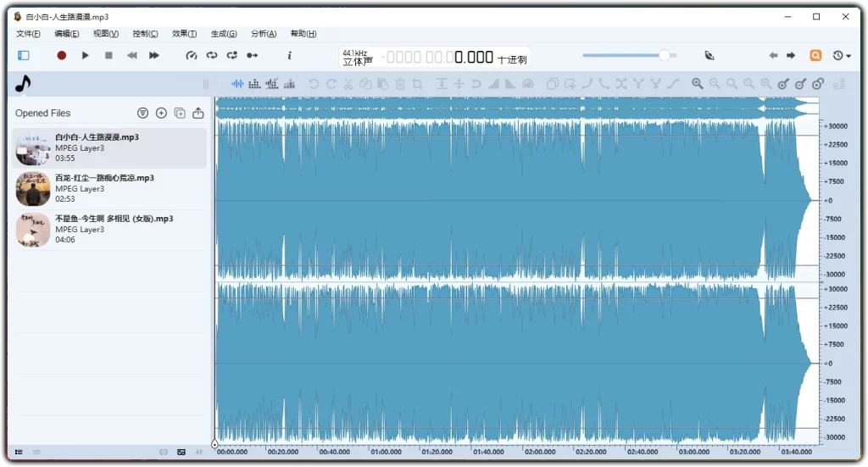Select file 百龙-红尘一路痴心荒凉.mp3 in list
Viewport: 868px width, 467px height.
coord(109,189)
